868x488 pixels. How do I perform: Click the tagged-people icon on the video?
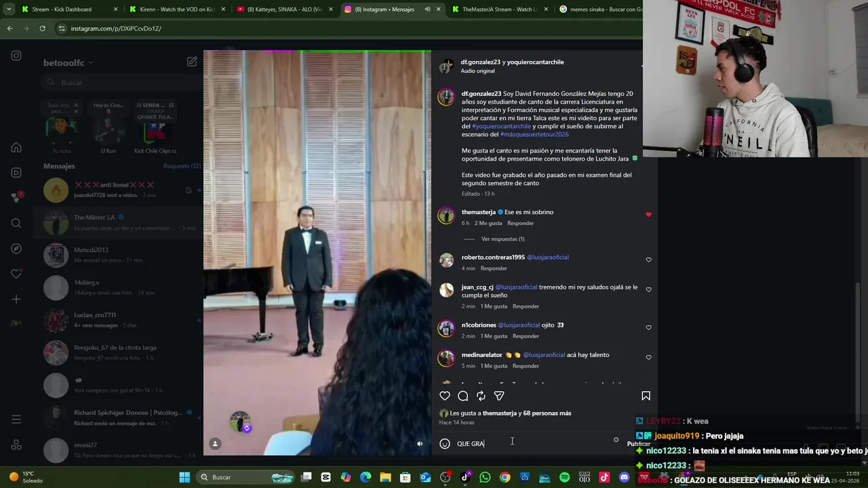[215, 444]
